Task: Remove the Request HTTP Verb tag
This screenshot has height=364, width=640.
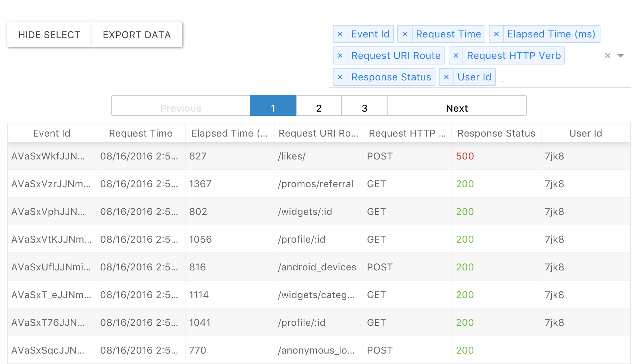Action: tap(456, 55)
